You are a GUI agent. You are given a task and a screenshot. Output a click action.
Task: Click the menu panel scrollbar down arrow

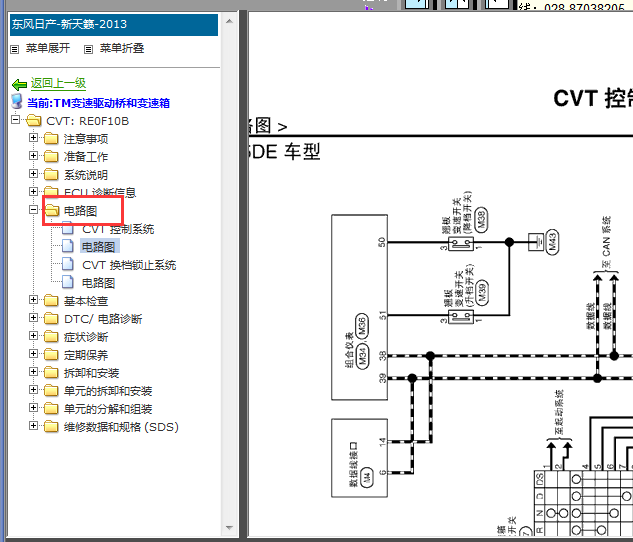coord(229,527)
